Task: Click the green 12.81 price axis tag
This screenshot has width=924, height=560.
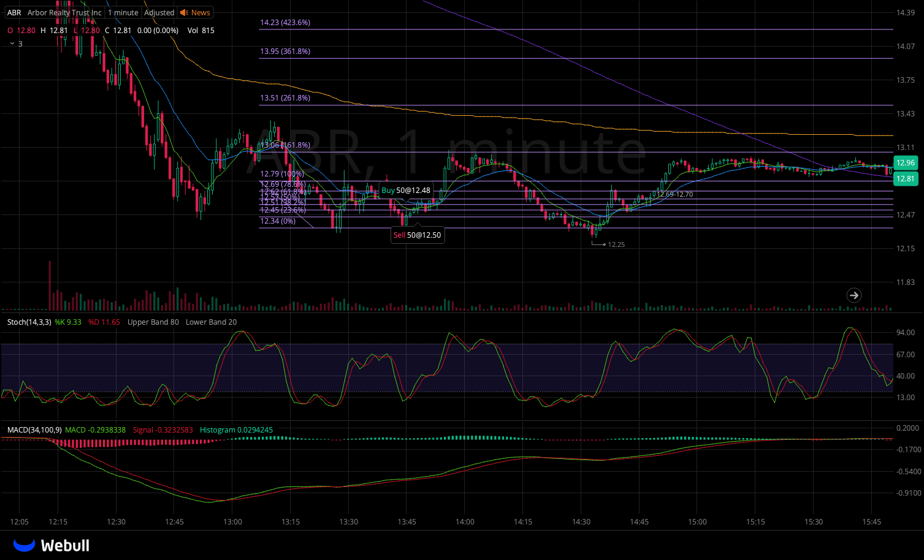Action: click(905, 178)
